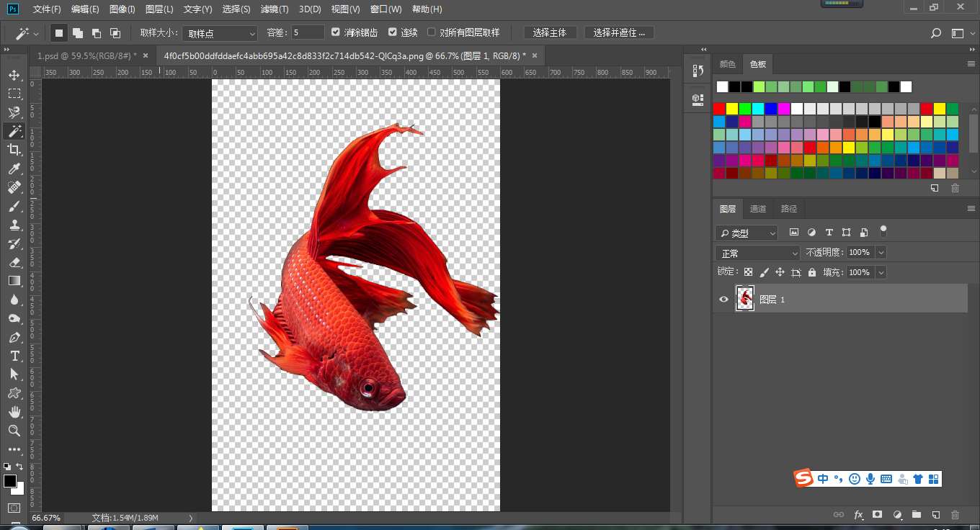Select the Eraser tool
980x530 pixels.
[14, 262]
